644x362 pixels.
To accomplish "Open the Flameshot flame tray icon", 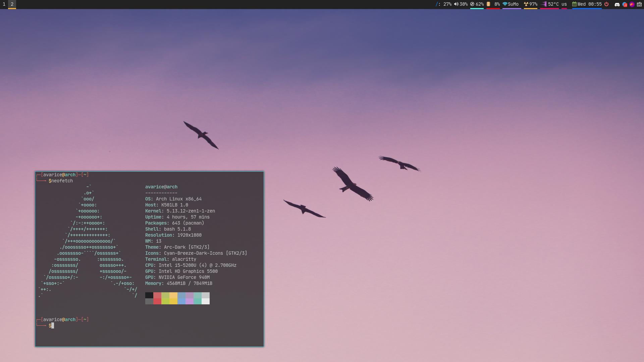I will point(632,4).
